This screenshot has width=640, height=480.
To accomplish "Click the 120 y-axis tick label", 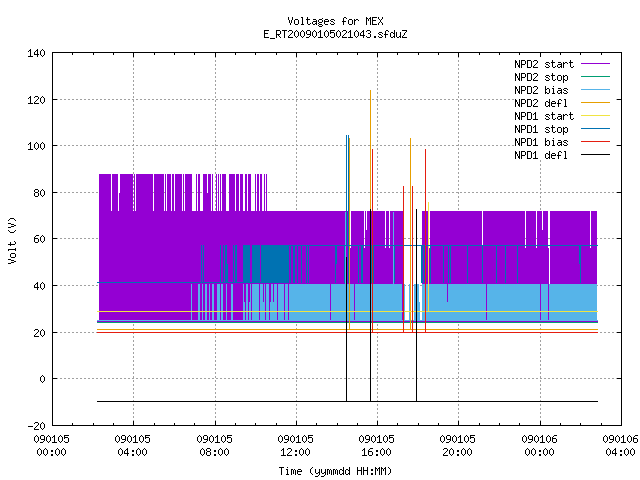I will (36, 100).
